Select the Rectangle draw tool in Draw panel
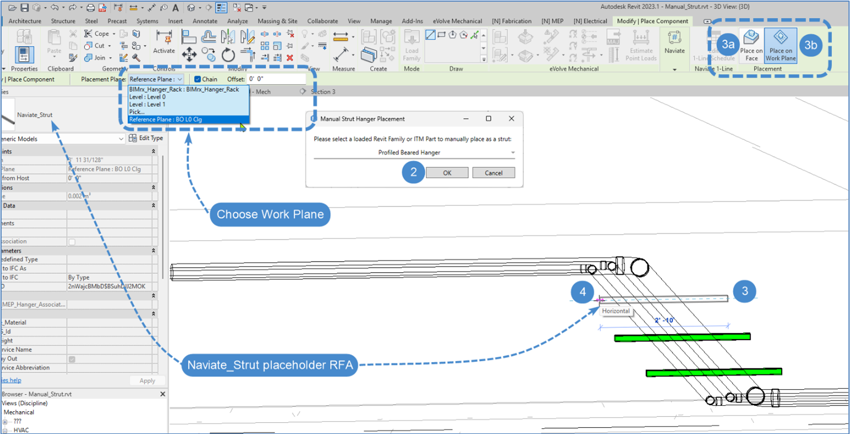Image resolution: width=850 pixels, height=434 pixels. [440, 35]
